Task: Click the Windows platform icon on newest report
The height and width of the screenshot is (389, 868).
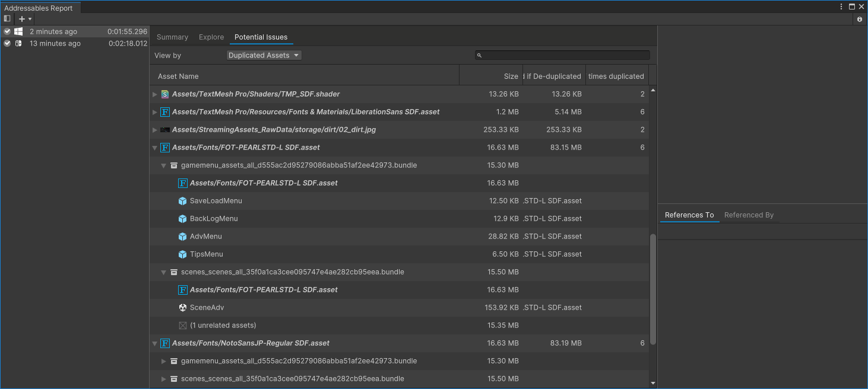Action: (18, 31)
